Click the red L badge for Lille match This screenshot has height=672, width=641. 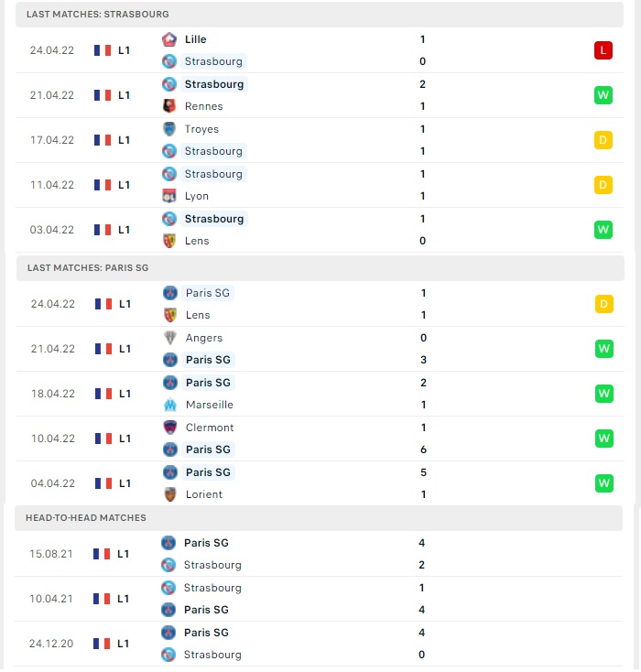click(x=603, y=50)
